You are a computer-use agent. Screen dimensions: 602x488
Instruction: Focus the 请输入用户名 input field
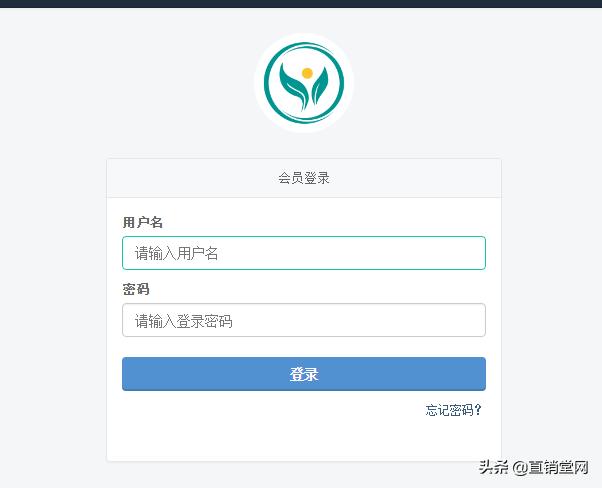[x=304, y=253]
